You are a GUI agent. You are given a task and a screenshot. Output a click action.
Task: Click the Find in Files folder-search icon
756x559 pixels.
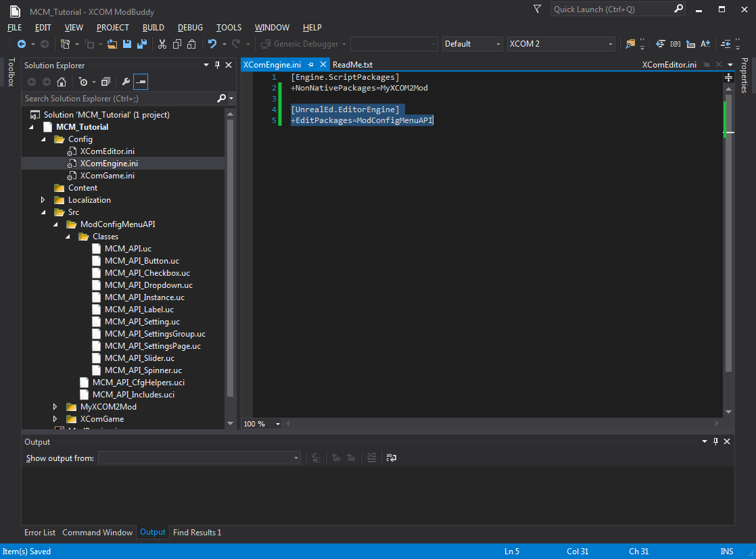click(x=630, y=44)
